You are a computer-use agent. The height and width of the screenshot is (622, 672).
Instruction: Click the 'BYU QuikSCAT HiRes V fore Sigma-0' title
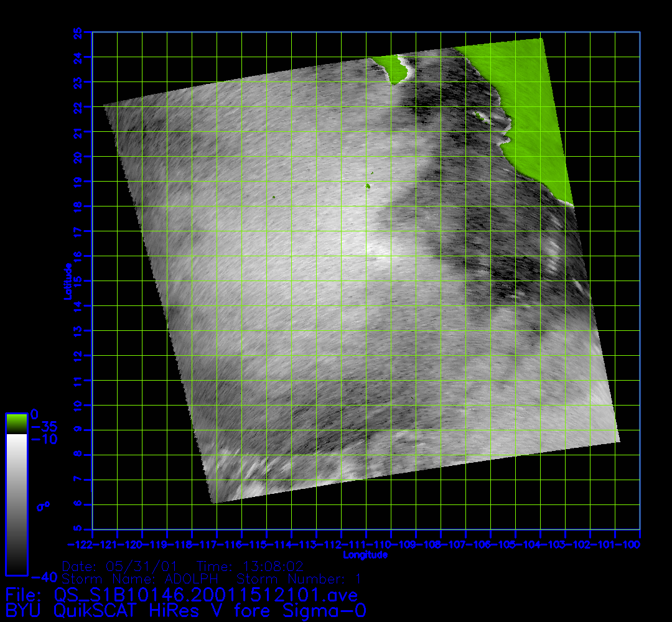point(185,610)
